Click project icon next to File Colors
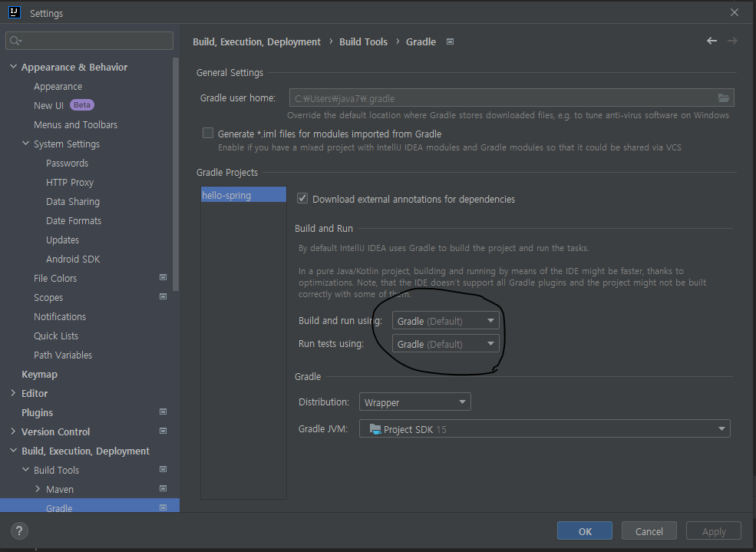Image resolution: width=756 pixels, height=552 pixels. click(x=163, y=278)
